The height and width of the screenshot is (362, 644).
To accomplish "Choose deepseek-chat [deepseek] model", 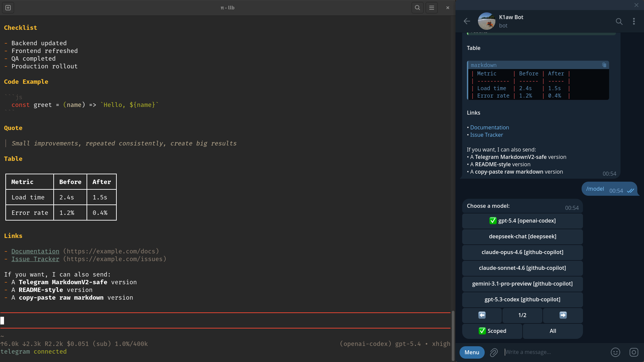I will tap(523, 237).
